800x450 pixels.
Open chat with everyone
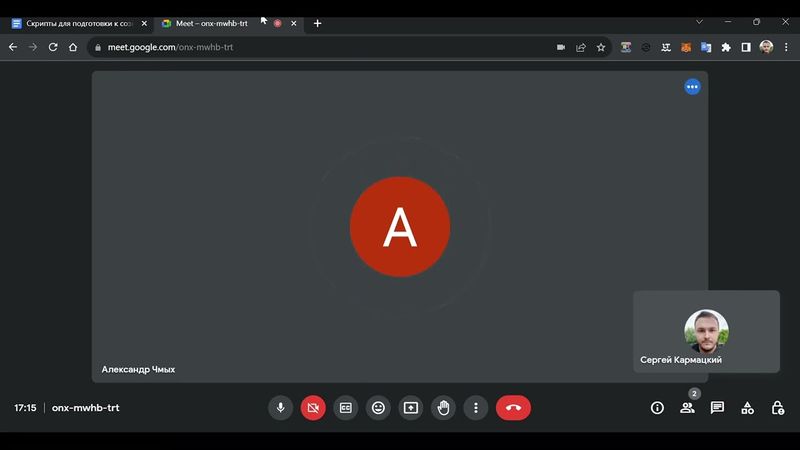pos(717,408)
